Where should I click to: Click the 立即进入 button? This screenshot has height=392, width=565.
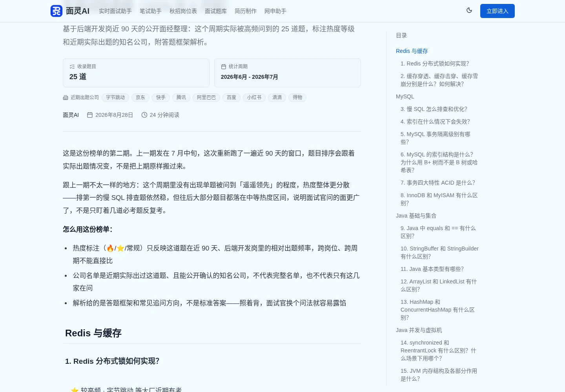point(498,11)
